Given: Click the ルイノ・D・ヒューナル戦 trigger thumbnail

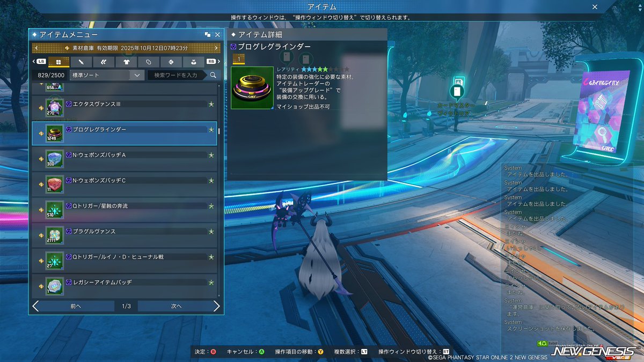Looking at the screenshot, I should click(x=55, y=261).
